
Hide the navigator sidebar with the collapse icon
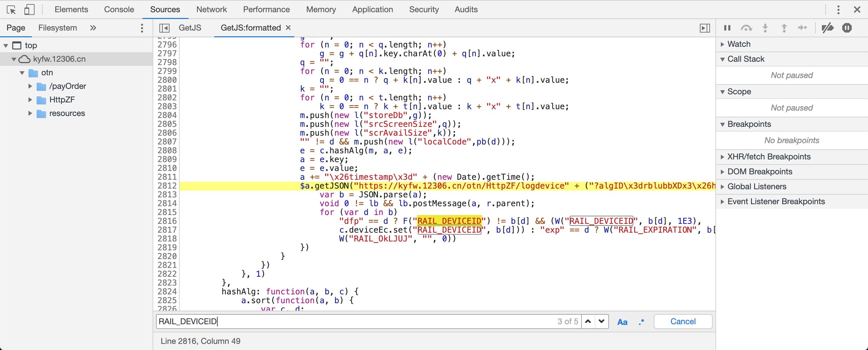click(x=164, y=28)
